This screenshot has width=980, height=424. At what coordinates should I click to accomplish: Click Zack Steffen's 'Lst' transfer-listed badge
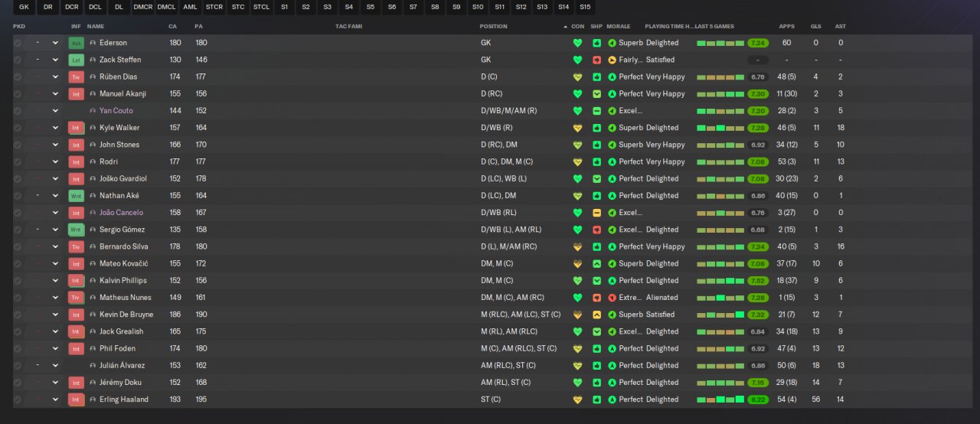pos(76,60)
